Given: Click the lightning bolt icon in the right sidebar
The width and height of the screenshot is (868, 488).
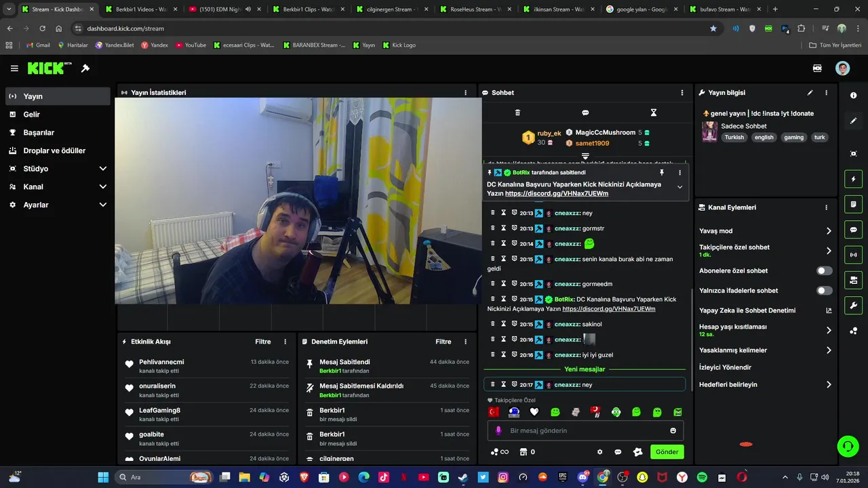Looking at the screenshot, I should pyautogui.click(x=853, y=180).
